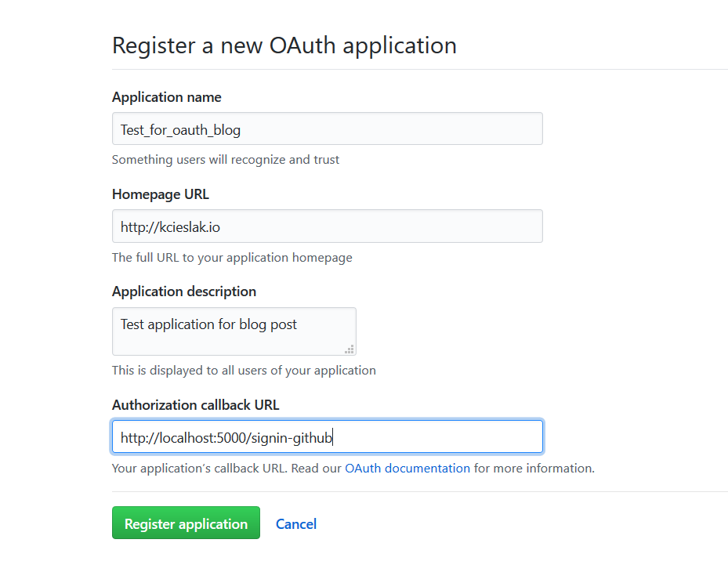The image size is (728, 572).
Task: Place cursor in Authorization callback URL field
Action: tap(327, 437)
